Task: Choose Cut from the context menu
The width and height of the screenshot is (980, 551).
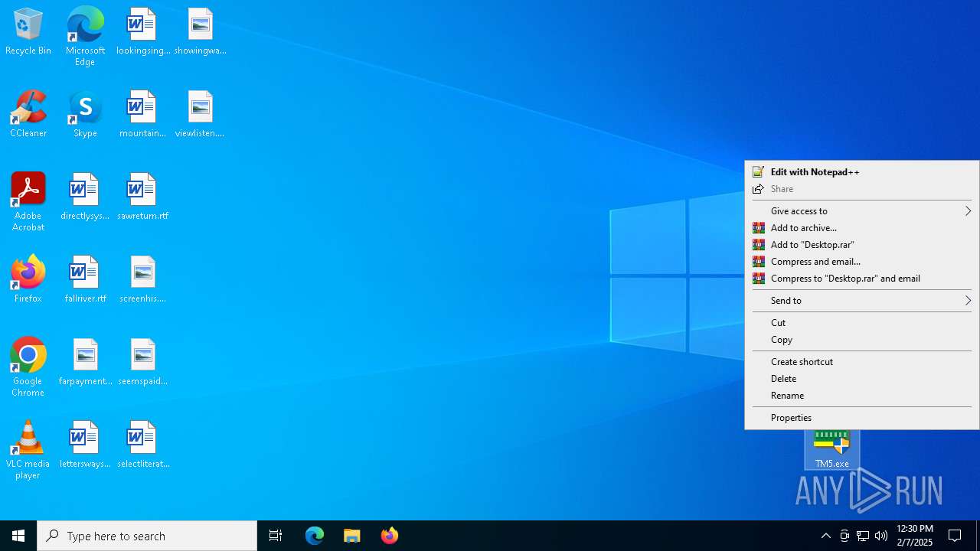Action: point(862,323)
